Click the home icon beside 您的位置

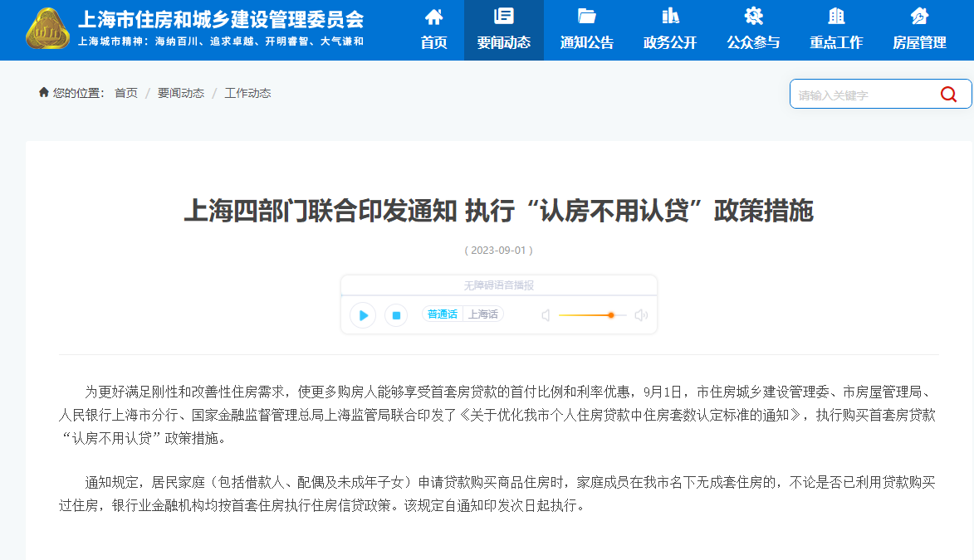44,93
